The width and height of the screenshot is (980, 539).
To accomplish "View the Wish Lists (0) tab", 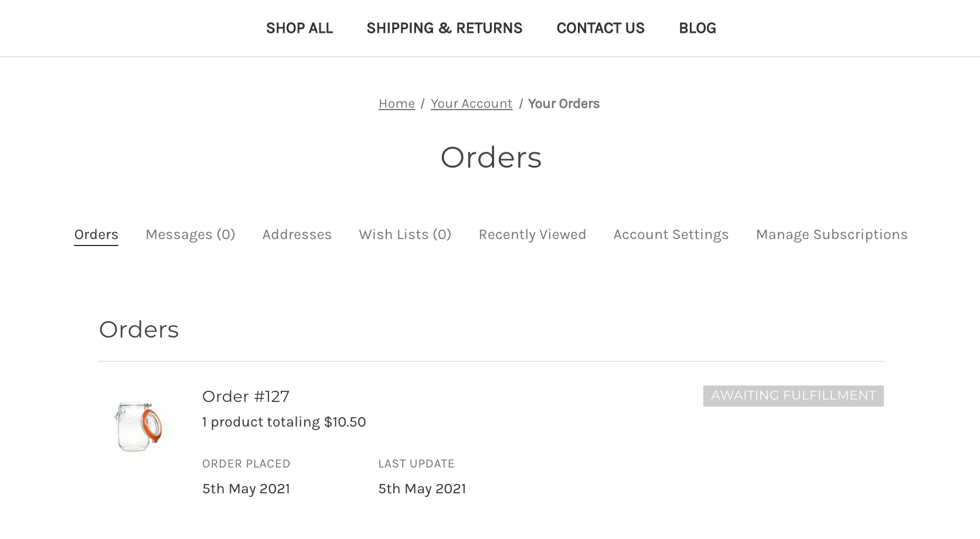I will [x=405, y=234].
